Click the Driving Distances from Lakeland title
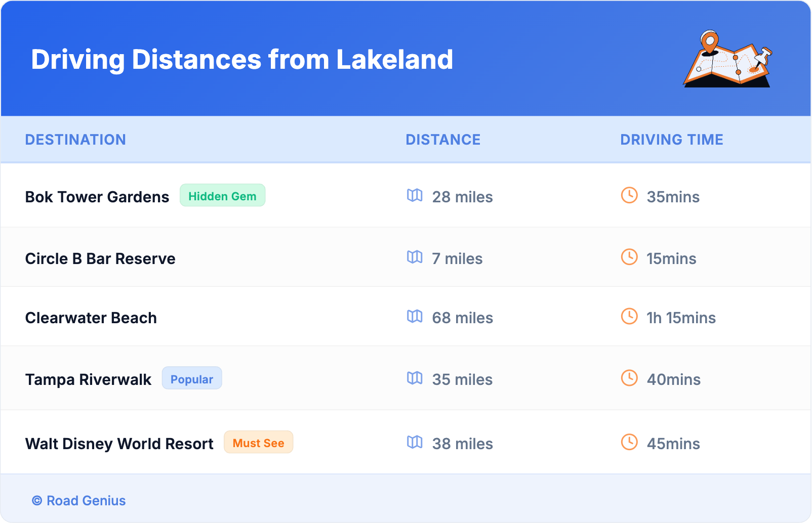812x523 pixels. (x=242, y=60)
